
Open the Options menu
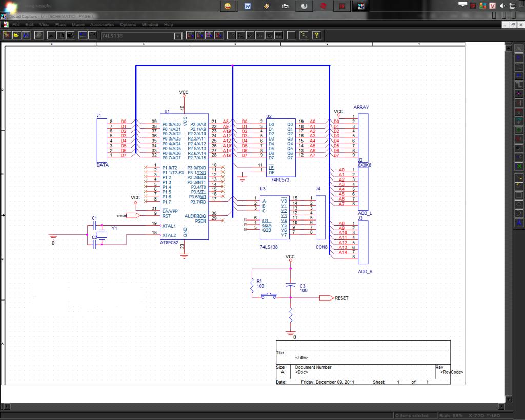pyautogui.click(x=128, y=24)
